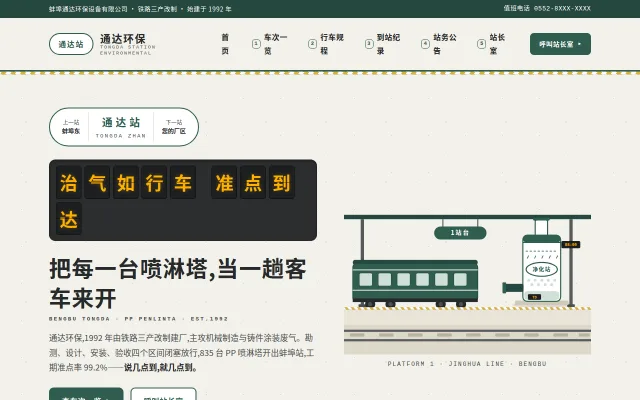Open the 车次一览 nav item
The width and height of the screenshot is (640, 400).
270,44
